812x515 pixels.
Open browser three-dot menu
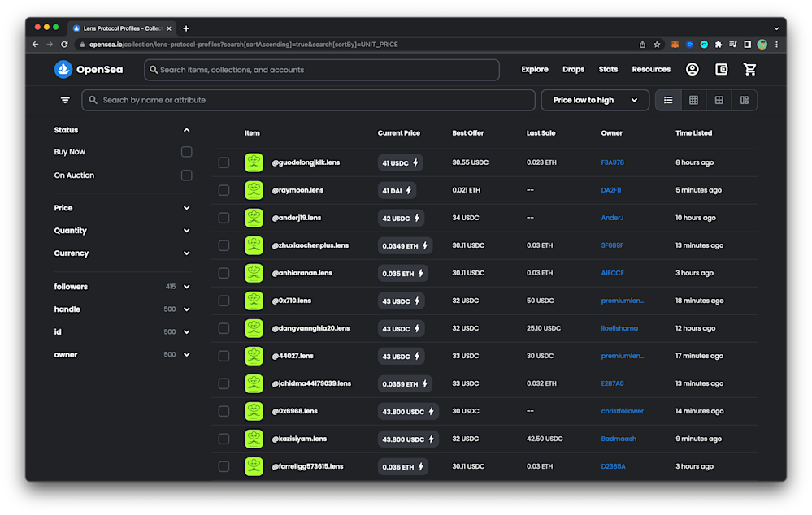(776, 45)
